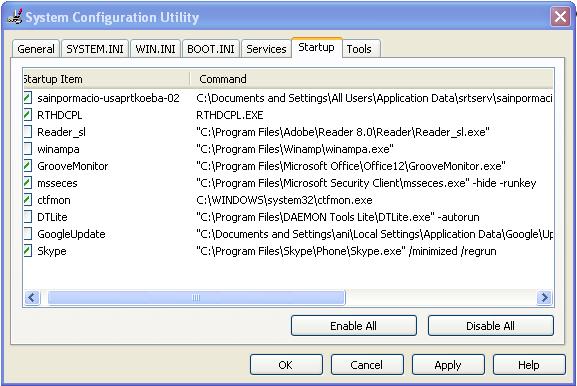
Task: Click the Office12 GrooveMonitor.exe command path
Action: (x=351, y=166)
